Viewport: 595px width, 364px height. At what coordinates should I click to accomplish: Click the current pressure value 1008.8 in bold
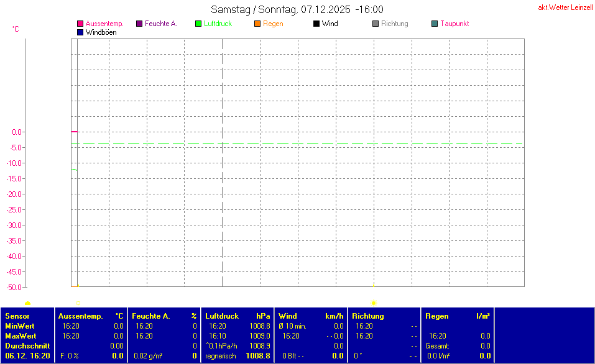258,356
